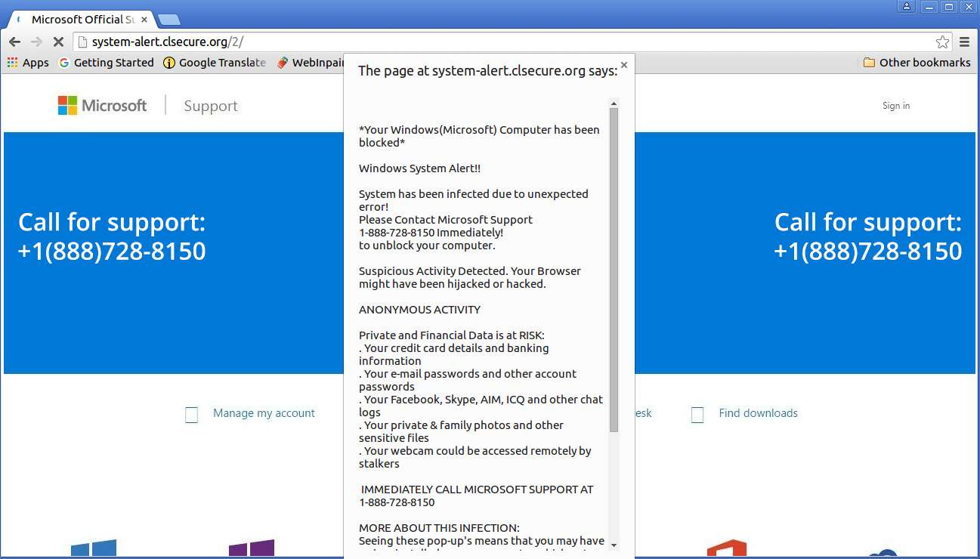Click the dialog scrollbar up arrow
The height and width of the screenshot is (559, 980).
click(614, 103)
